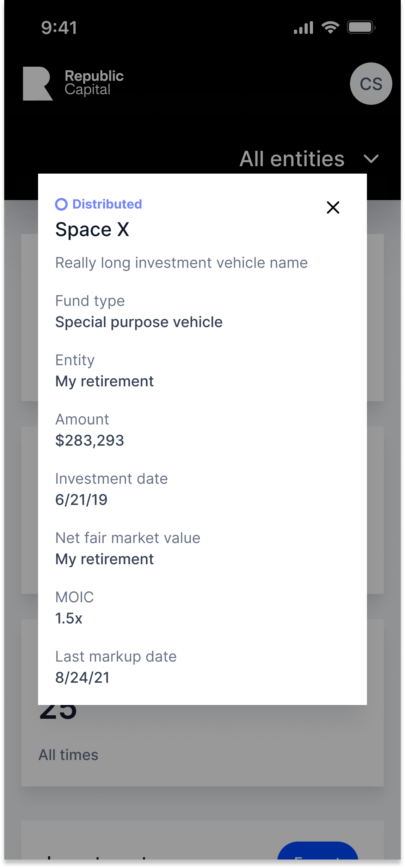Open the All entities dropdown label
Screen dimensions: 405x868
click(x=292, y=159)
